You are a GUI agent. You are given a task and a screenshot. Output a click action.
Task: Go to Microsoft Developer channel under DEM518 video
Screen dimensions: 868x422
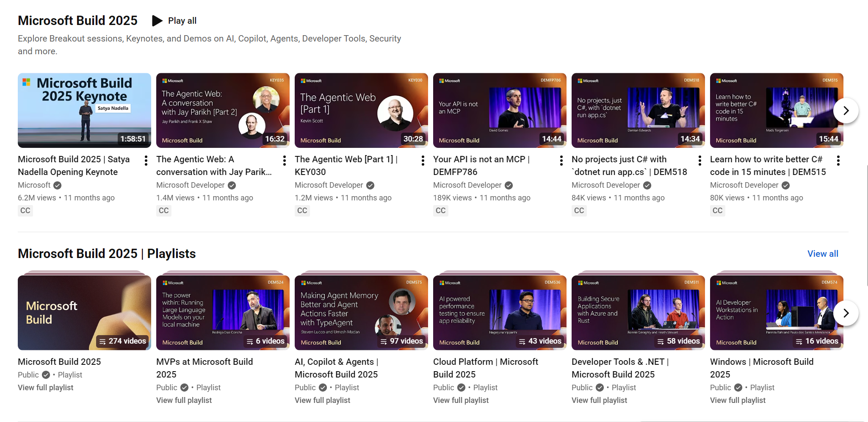[x=605, y=185]
